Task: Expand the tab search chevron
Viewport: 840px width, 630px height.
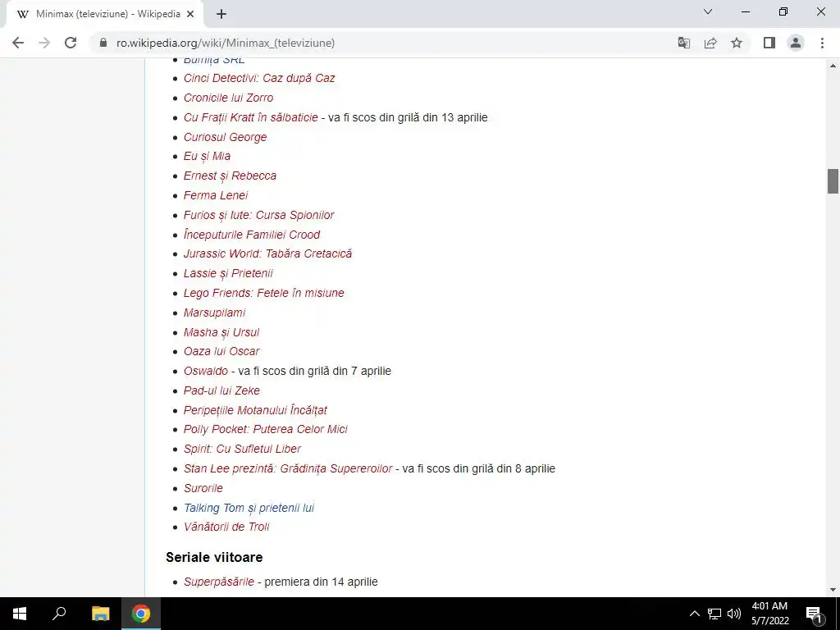Action: [x=708, y=11]
